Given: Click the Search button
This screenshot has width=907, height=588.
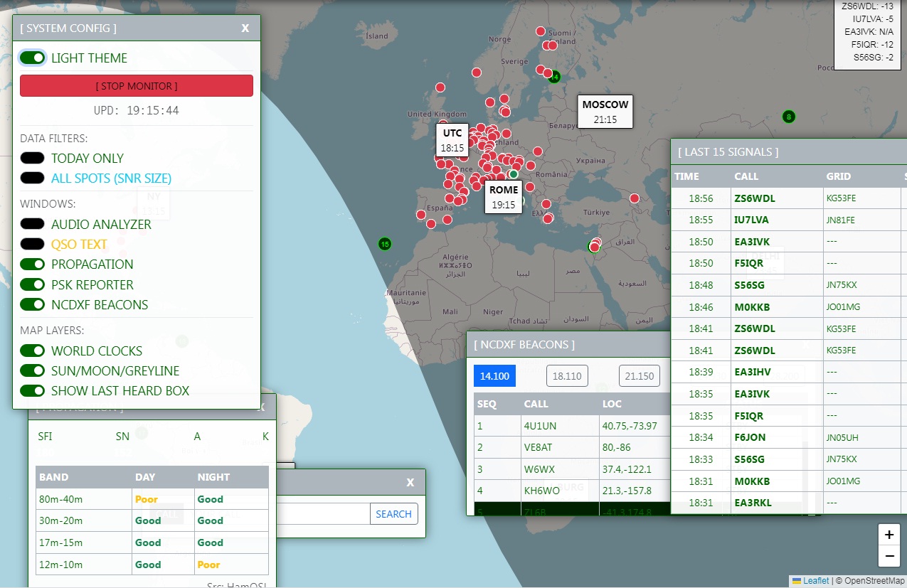Looking at the screenshot, I should pos(393,513).
